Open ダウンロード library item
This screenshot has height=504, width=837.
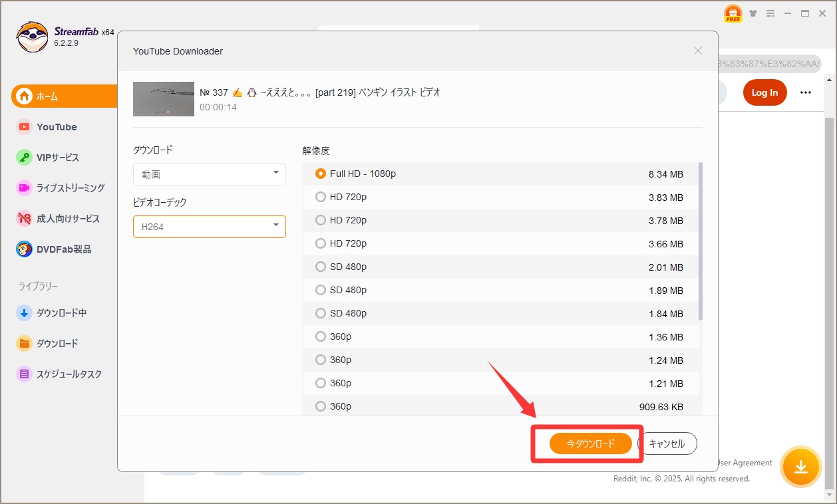point(57,343)
